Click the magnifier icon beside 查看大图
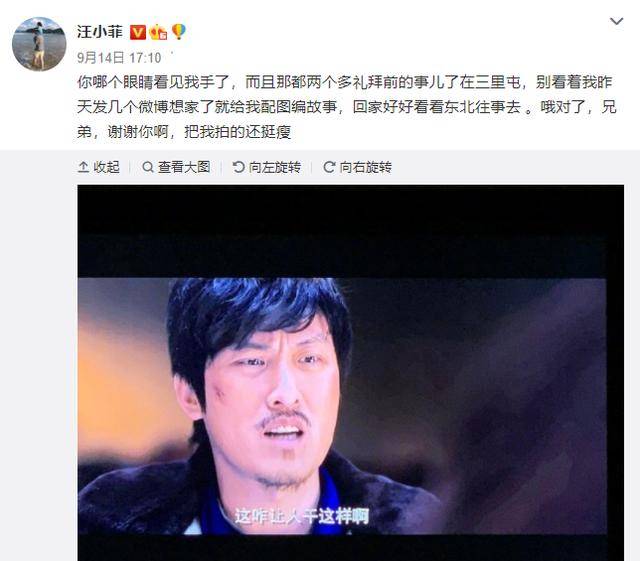The width and height of the screenshot is (640, 561). (148, 167)
